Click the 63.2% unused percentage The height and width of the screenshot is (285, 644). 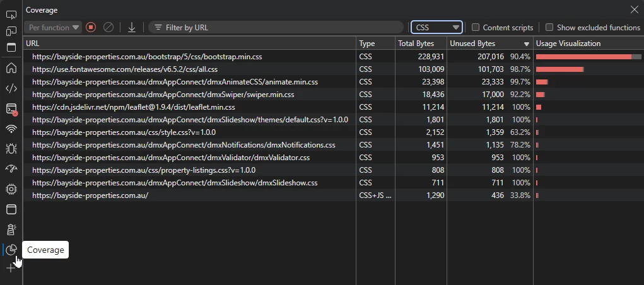[520, 132]
